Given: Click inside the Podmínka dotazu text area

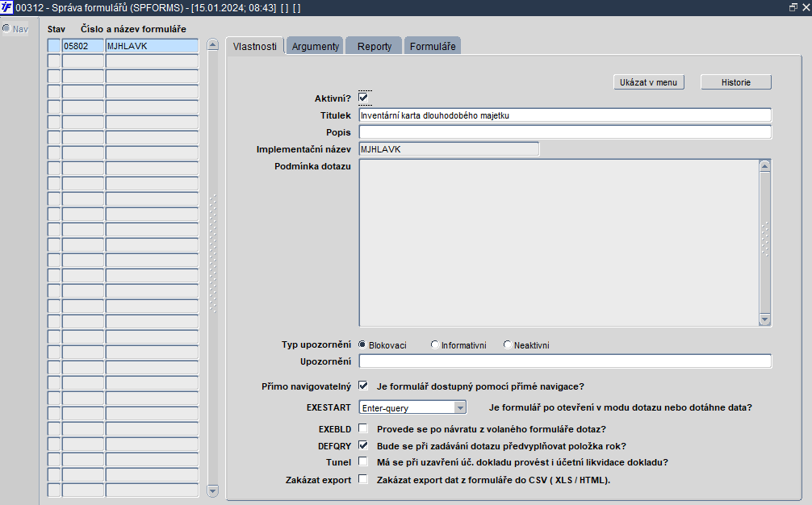Looking at the screenshot, I should 559,243.
